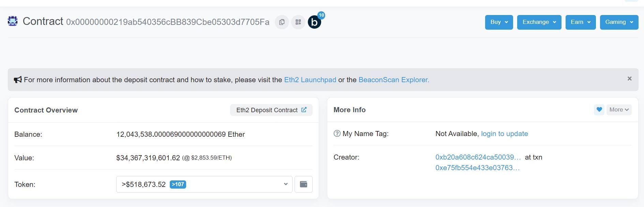Dismiss the deposit contract info banner
This screenshot has width=644, height=207.
click(629, 79)
